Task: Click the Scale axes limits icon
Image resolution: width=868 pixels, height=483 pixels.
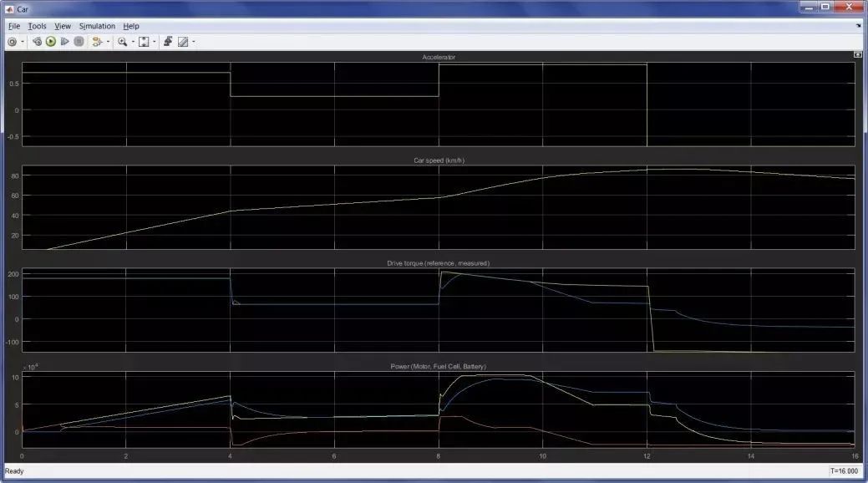Action: [144, 41]
